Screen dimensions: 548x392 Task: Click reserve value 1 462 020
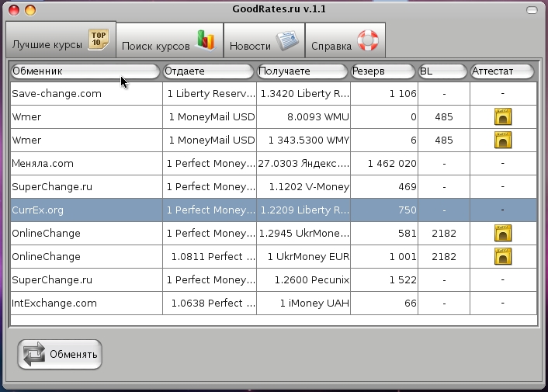pyautogui.click(x=392, y=164)
